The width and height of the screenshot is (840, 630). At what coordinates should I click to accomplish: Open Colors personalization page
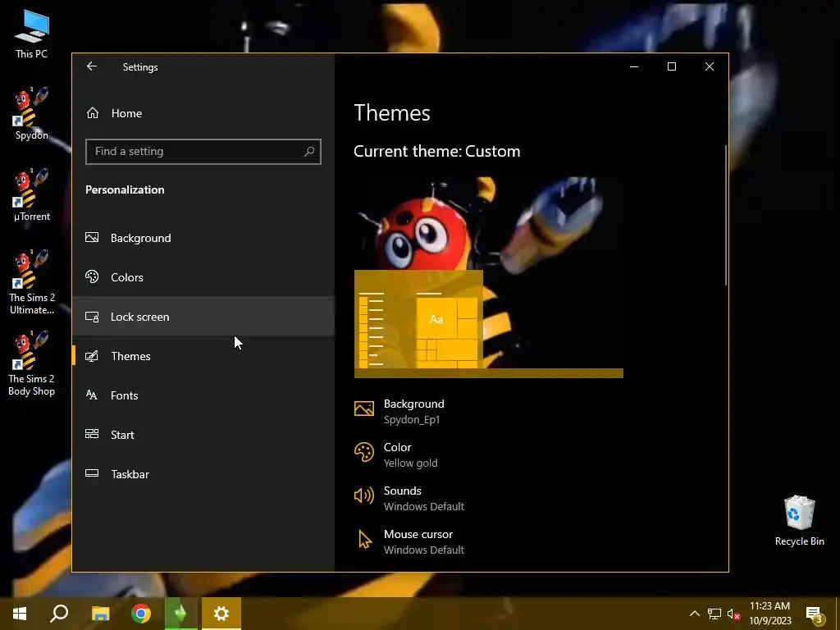click(x=203, y=277)
